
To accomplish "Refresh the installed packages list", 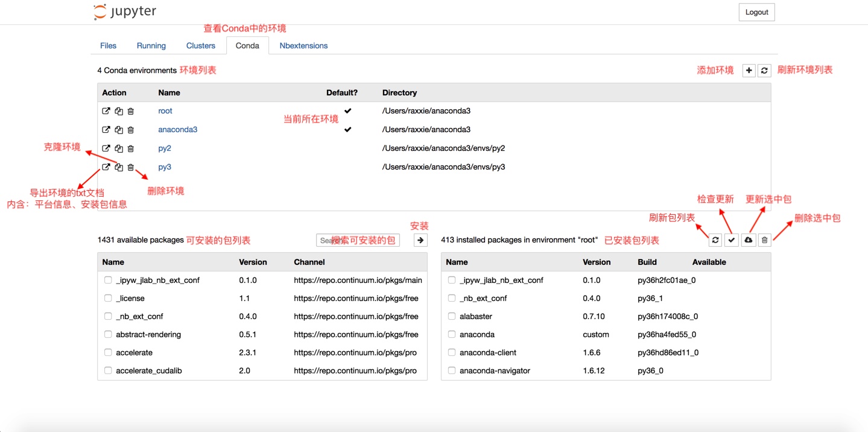I will click(715, 240).
